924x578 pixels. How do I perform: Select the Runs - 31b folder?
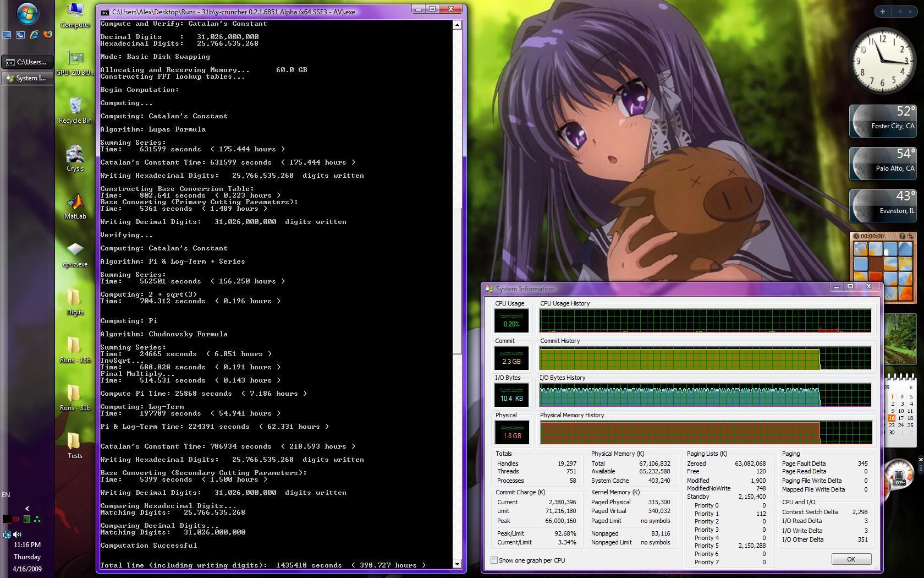point(74,397)
